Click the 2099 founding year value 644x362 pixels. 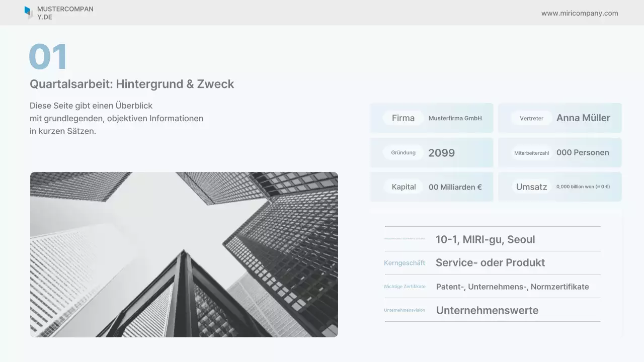[441, 153]
